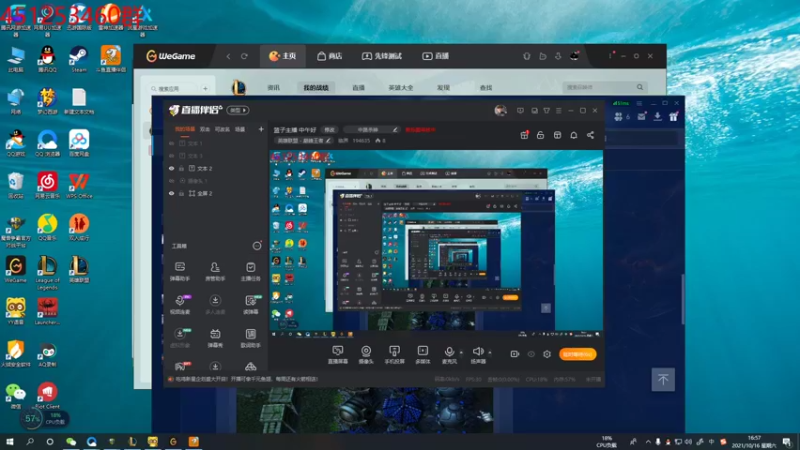Image resolution: width=800 pixels, height=450 pixels.
Task: Click bottom announcement banner text
Action: click(247, 379)
